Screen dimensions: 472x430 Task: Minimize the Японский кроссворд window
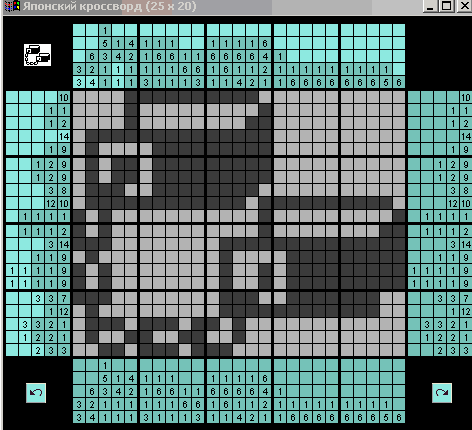point(430,6)
